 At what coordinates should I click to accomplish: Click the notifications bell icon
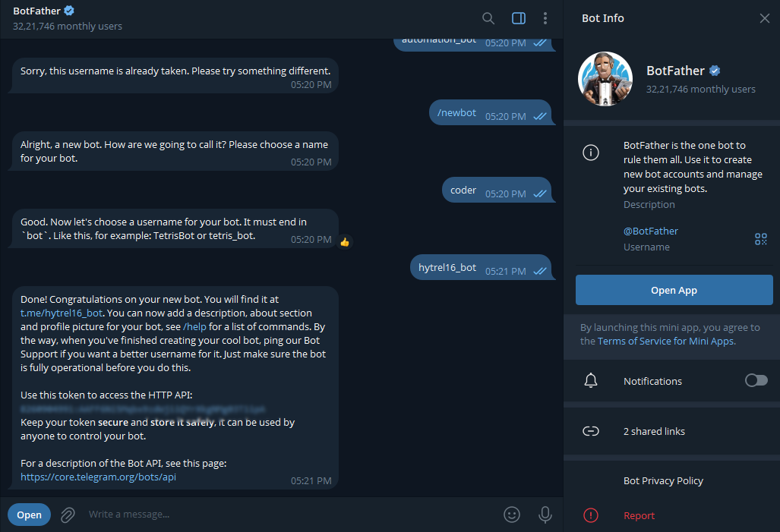click(592, 380)
